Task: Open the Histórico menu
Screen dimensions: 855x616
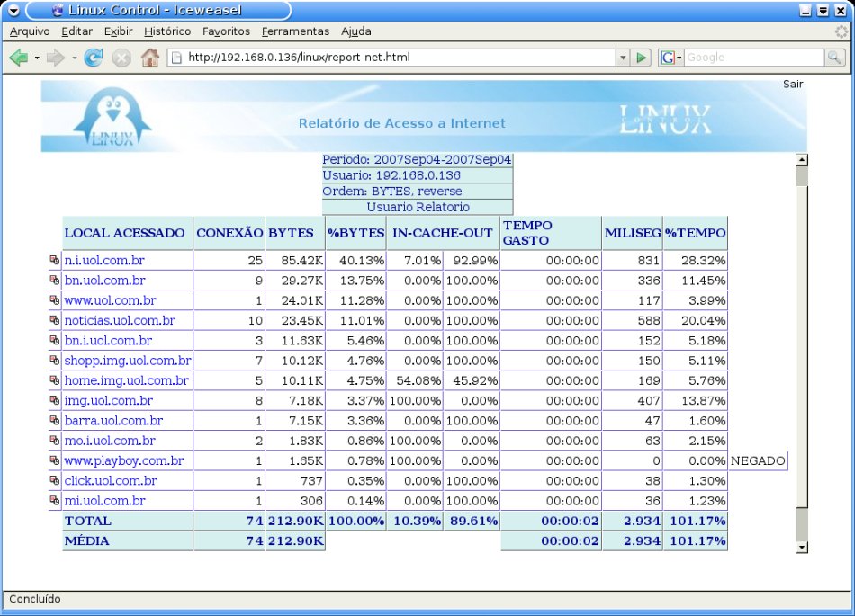Action: tap(167, 31)
